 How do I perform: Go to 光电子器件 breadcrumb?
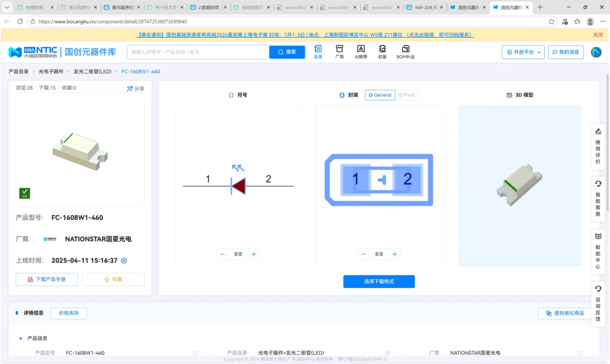(51, 72)
